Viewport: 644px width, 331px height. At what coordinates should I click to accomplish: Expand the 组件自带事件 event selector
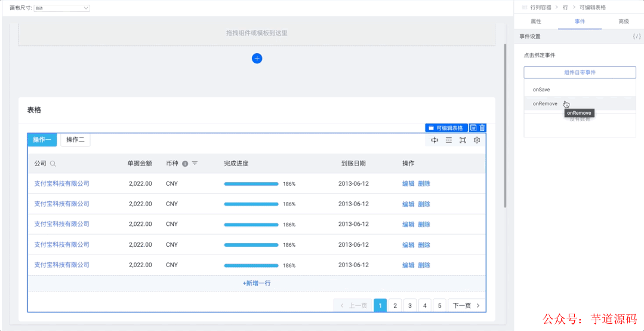(x=580, y=72)
